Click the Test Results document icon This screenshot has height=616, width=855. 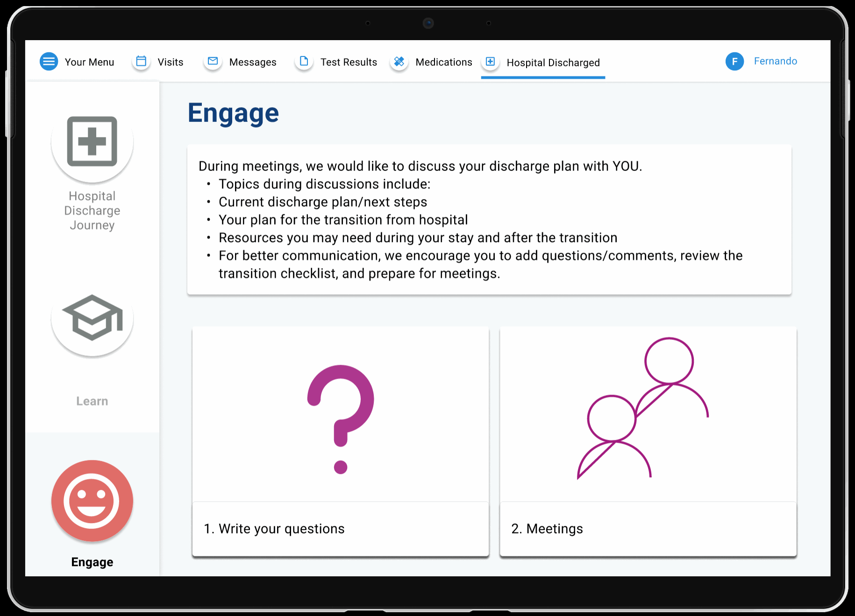coord(304,62)
